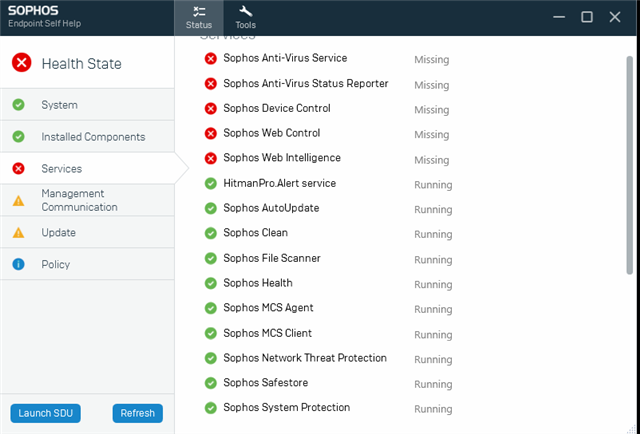Select the Sophos Web Intelligence name
Screen dimensions: 640x434
point(282,158)
